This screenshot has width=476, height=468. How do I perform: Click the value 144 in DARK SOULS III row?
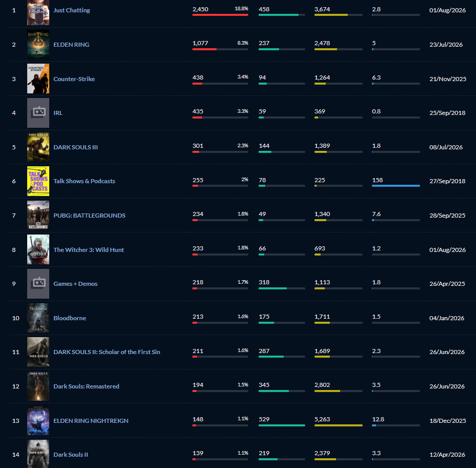pos(264,146)
